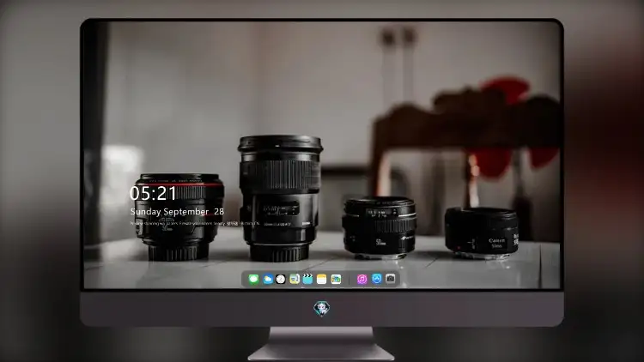Open the Maps icon in the dock

tap(294, 280)
